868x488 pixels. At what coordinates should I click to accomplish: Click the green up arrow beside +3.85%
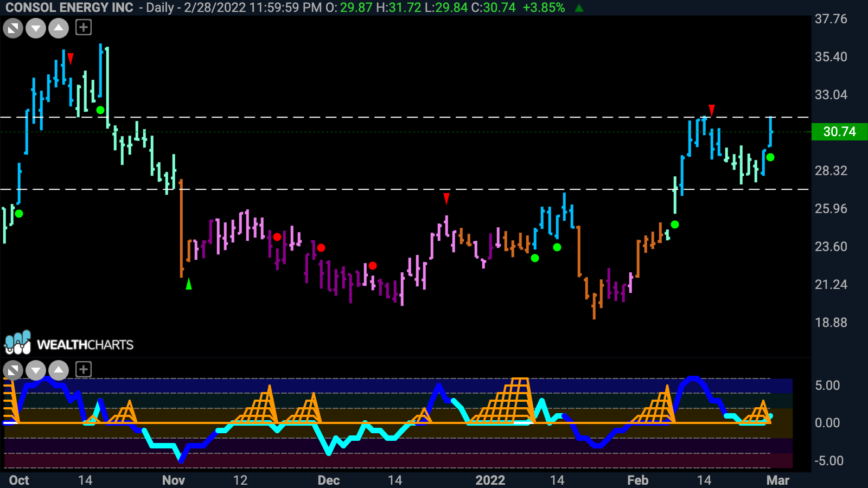(x=579, y=8)
